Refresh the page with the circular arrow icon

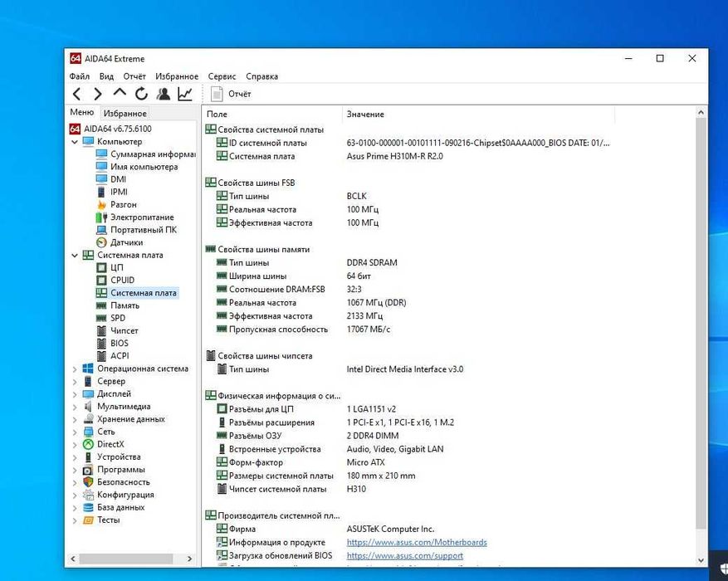pyautogui.click(x=141, y=94)
